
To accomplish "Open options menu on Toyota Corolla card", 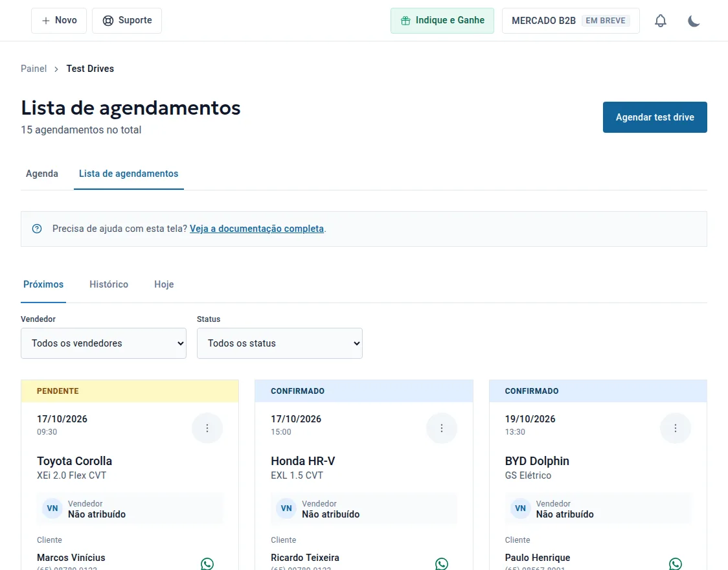I will click(207, 428).
